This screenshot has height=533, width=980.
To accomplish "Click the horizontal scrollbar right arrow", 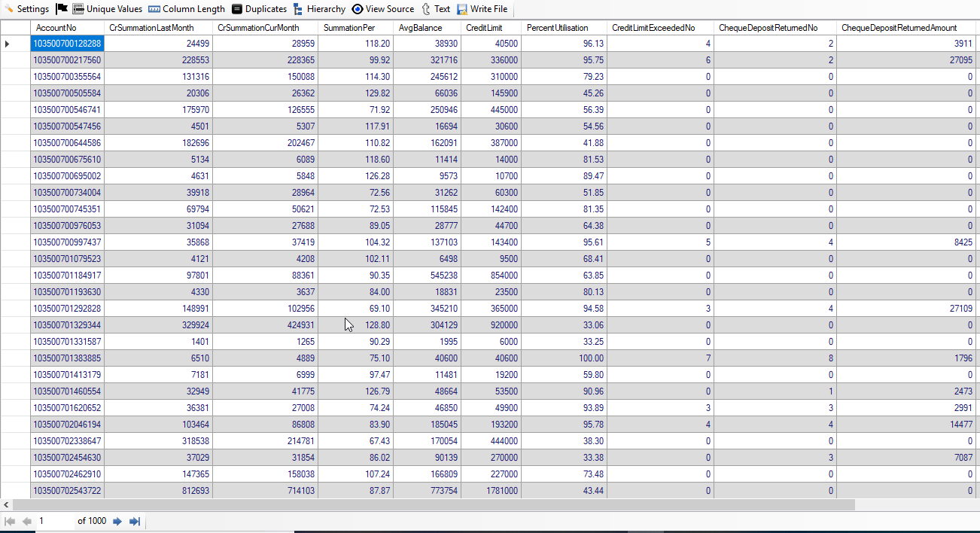I will [x=974, y=504].
